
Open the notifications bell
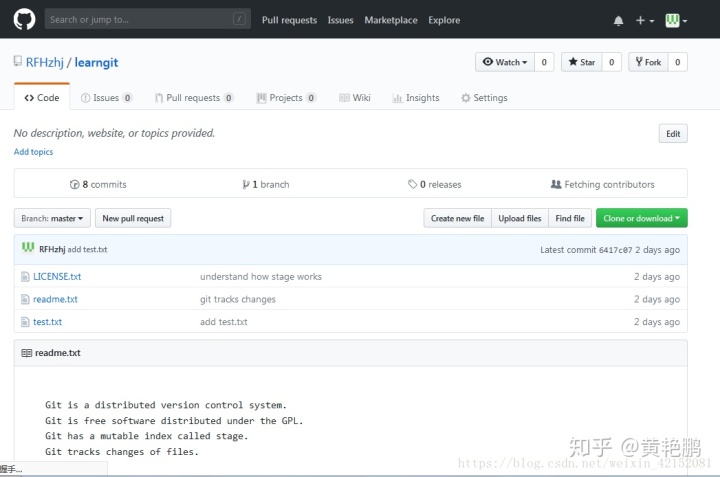pyautogui.click(x=618, y=21)
